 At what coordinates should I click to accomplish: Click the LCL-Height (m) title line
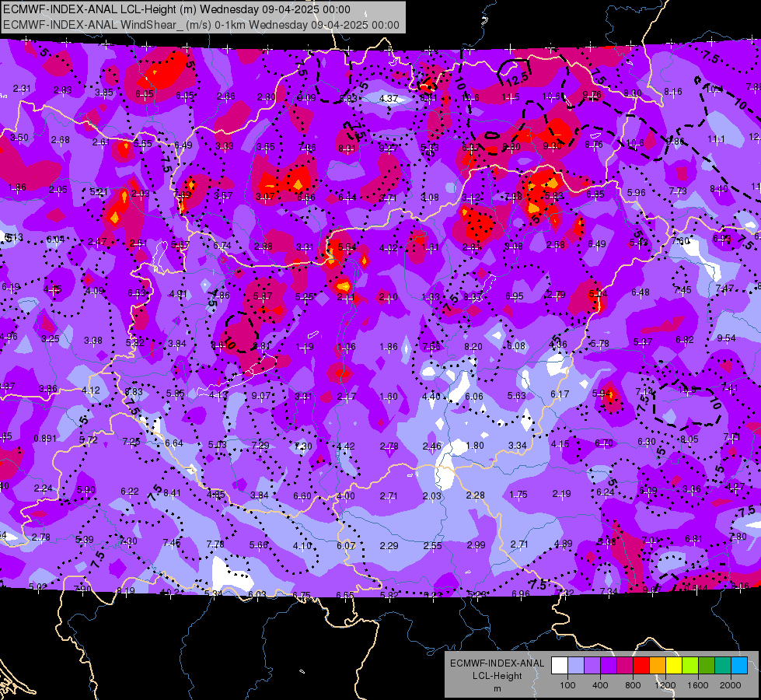(176, 9)
